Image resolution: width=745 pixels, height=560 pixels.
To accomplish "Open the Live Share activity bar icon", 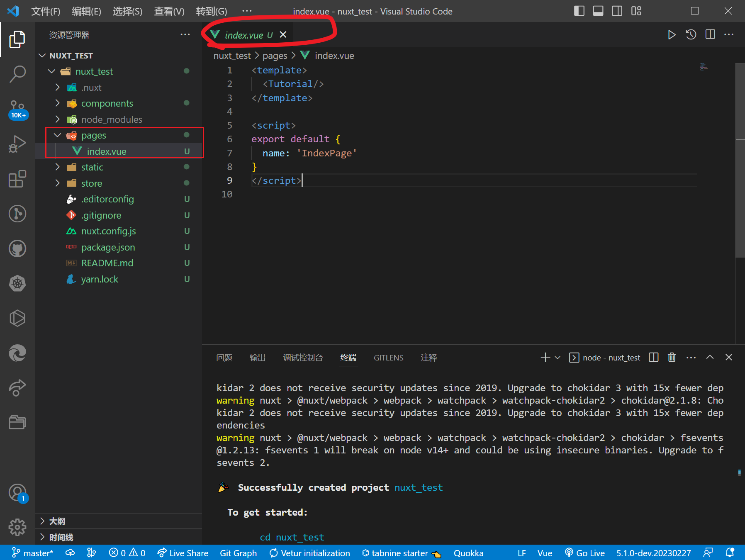I will pos(17,388).
